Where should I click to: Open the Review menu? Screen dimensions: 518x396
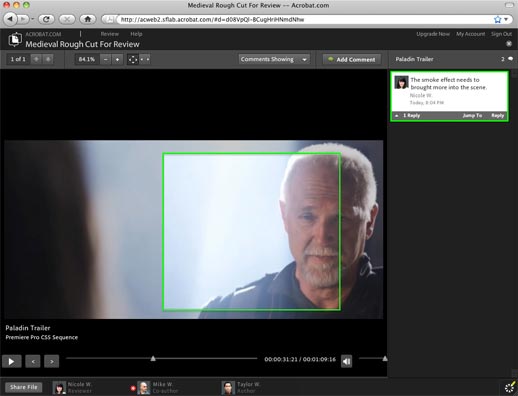(x=110, y=34)
